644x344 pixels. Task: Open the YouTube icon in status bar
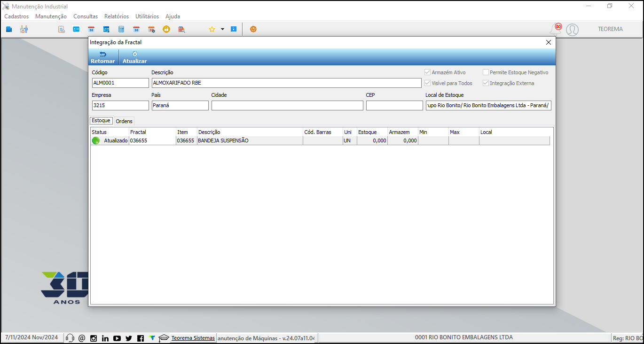pyautogui.click(x=117, y=338)
